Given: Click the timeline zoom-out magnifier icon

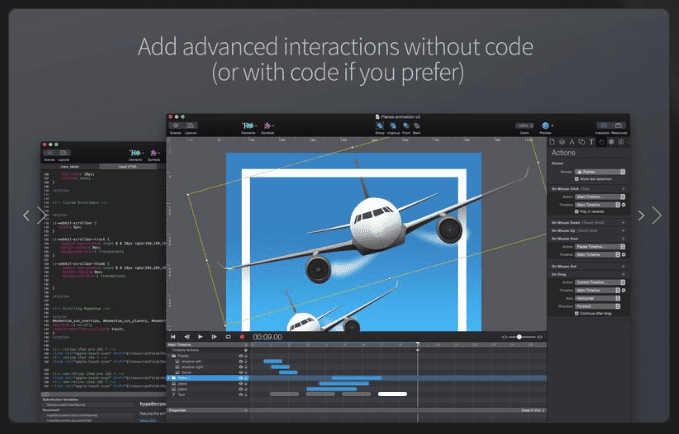Looking at the screenshot, I should (x=504, y=337).
